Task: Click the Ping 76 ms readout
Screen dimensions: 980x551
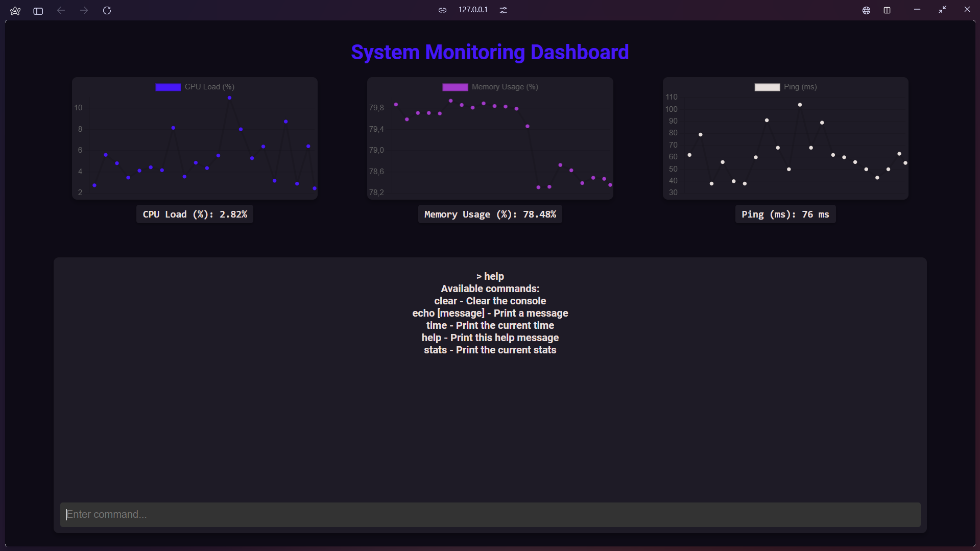Action: [x=785, y=214]
